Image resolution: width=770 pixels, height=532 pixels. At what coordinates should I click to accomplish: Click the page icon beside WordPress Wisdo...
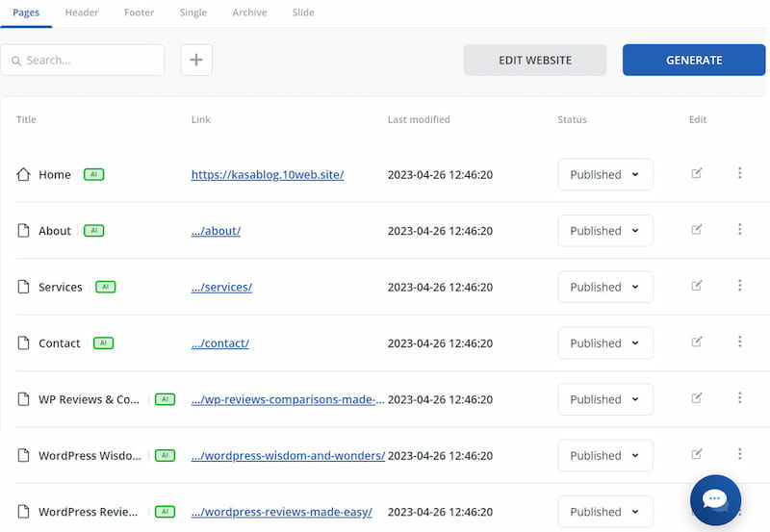[23, 455]
